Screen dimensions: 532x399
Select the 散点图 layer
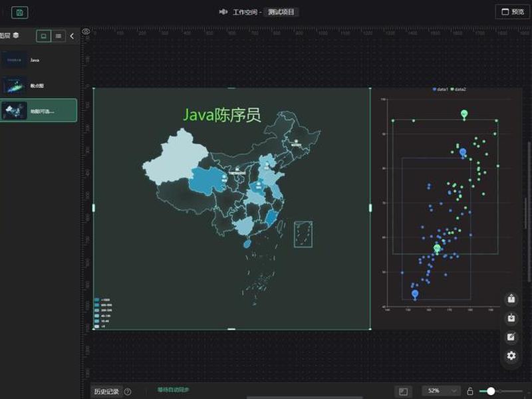click(39, 86)
